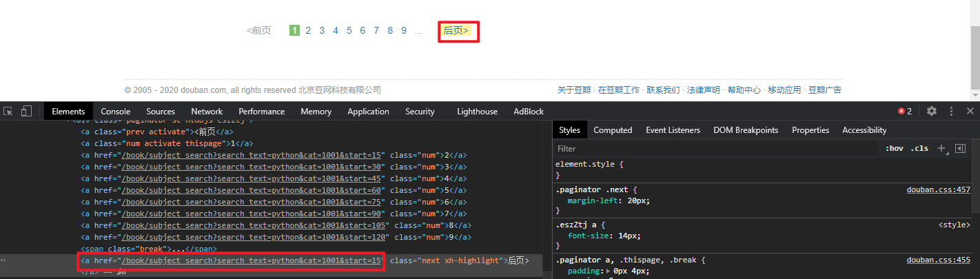Image resolution: width=980 pixels, height=279 pixels.
Task: Open the start=75 href in DOM
Action: (x=252, y=202)
